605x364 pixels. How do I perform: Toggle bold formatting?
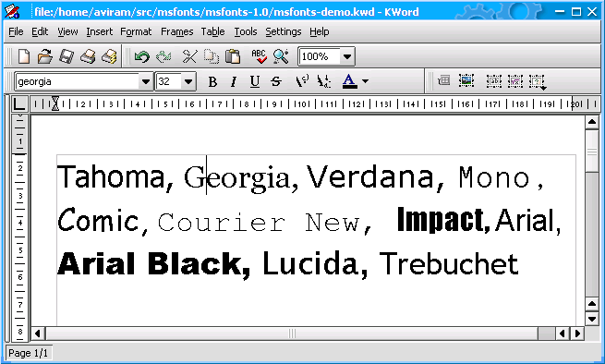(212, 81)
